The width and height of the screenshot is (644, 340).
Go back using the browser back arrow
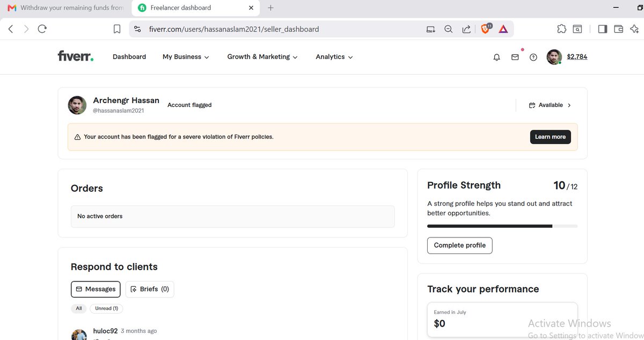[x=11, y=29]
